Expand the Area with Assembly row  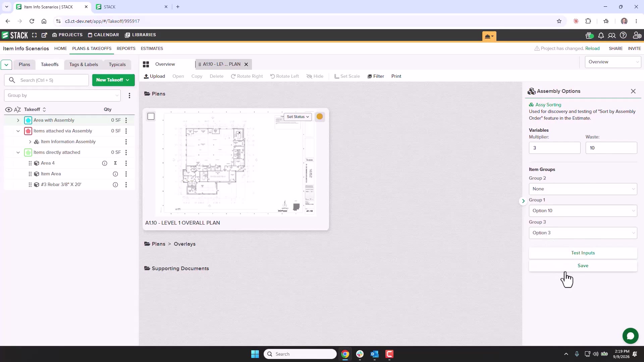[x=18, y=120]
